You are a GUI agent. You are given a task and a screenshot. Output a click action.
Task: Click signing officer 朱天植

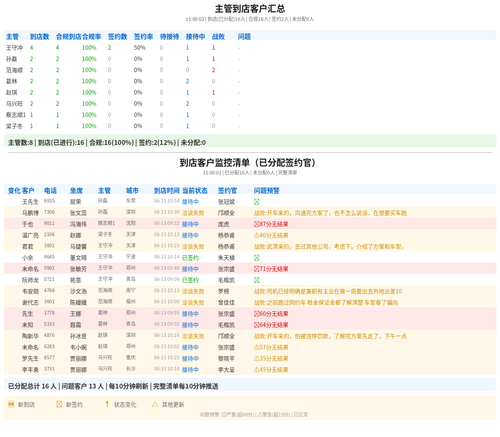pyautogui.click(x=226, y=258)
